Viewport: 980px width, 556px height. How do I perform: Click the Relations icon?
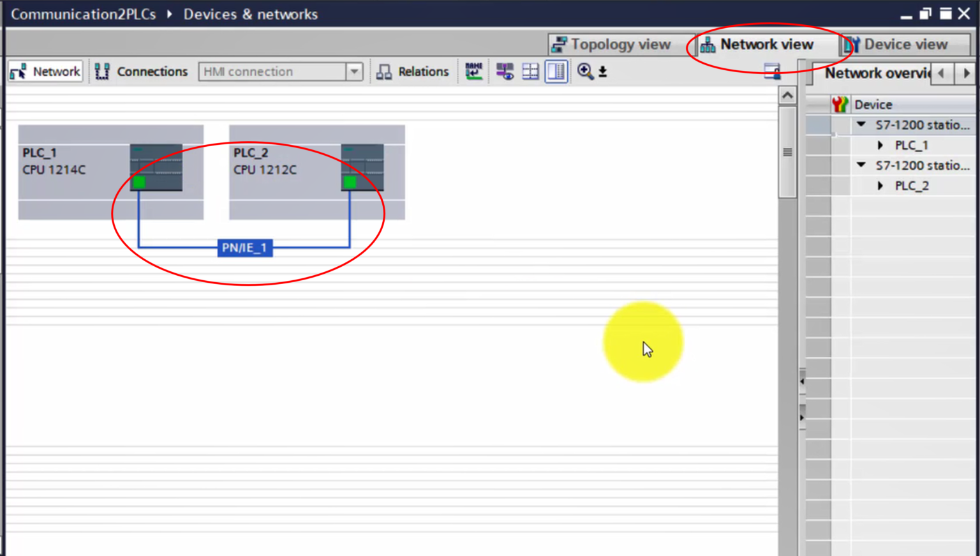coord(385,71)
